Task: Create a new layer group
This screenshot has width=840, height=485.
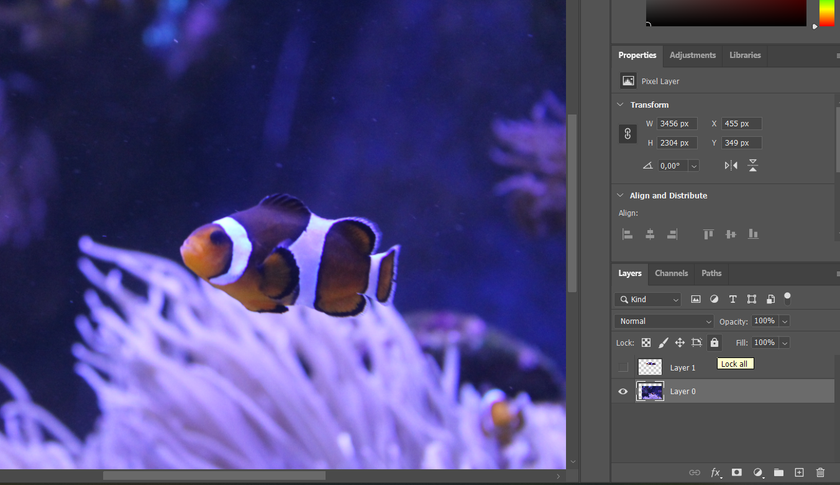Action: click(x=778, y=472)
